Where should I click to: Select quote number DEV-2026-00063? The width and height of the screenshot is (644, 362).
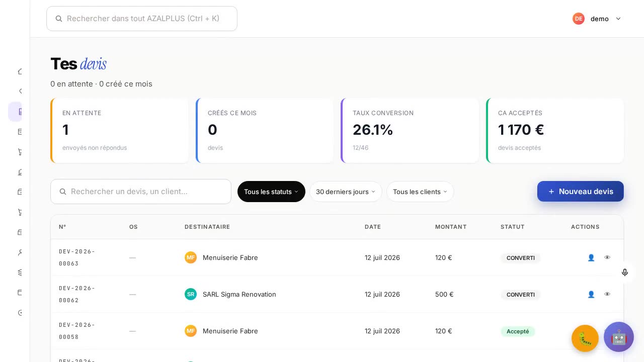coord(77,257)
